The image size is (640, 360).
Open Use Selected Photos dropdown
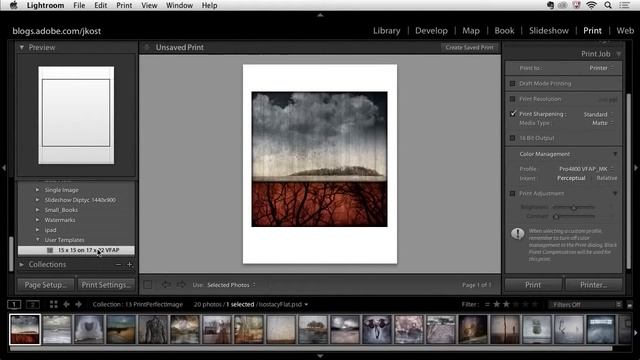[x=231, y=285]
